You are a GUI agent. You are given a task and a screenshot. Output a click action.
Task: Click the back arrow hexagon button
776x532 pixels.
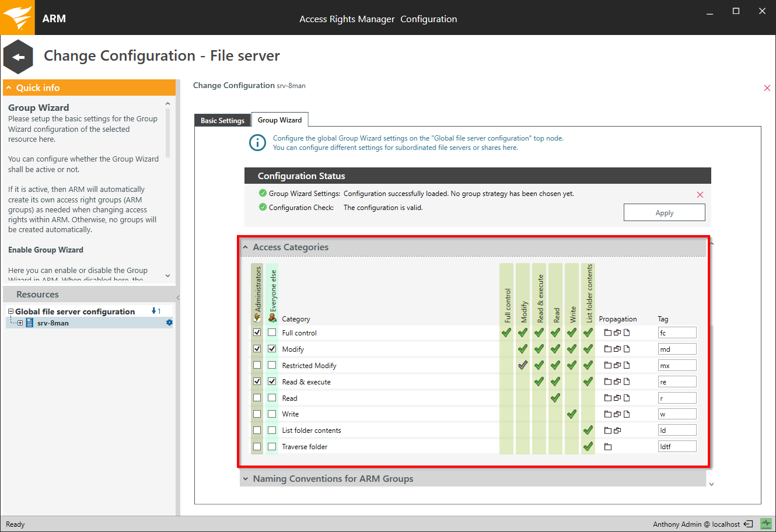pyautogui.click(x=18, y=57)
